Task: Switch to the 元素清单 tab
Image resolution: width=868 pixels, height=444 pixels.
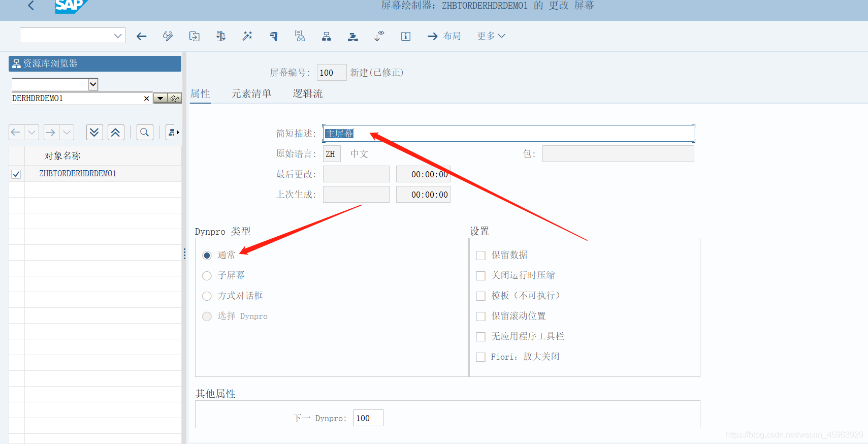Action: tap(251, 93)
